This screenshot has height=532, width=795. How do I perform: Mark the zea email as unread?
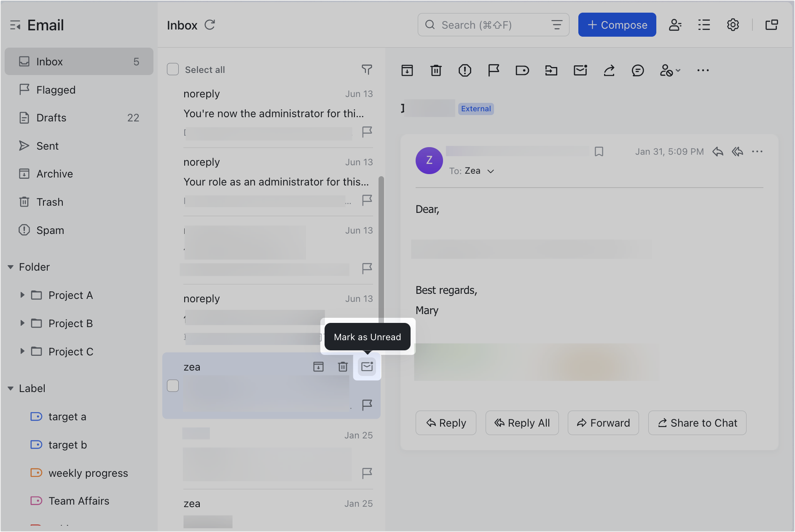367,366
